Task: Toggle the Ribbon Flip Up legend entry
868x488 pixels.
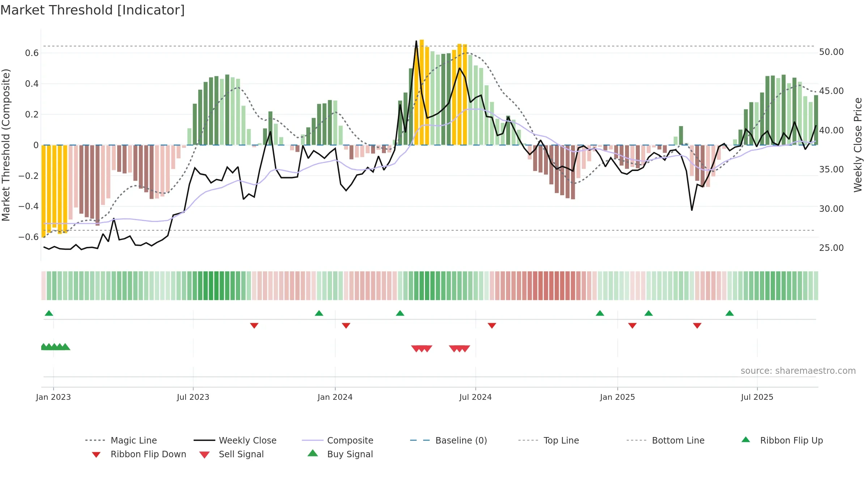Action: [782, 440]
